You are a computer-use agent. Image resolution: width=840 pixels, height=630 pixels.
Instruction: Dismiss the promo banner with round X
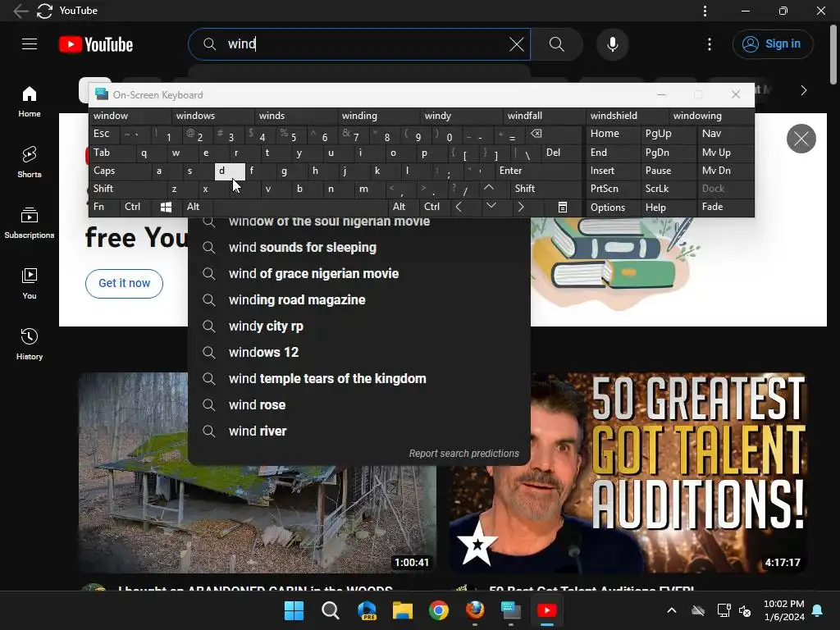[801, 139]
